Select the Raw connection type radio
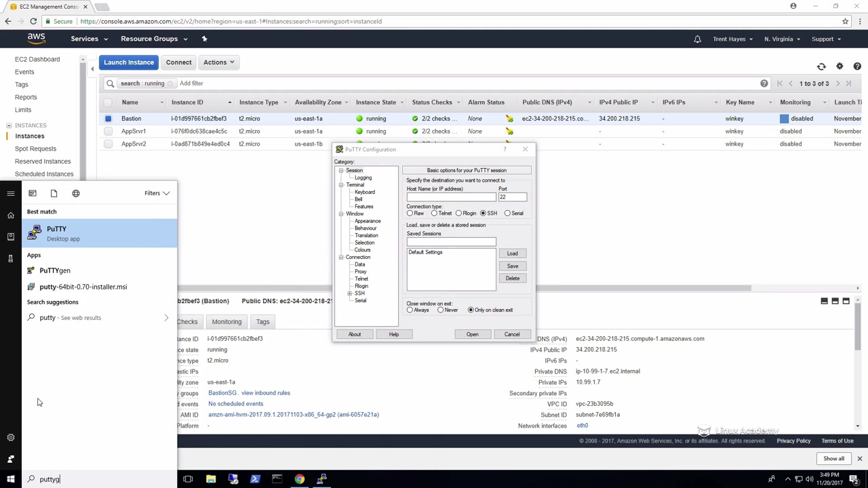868x488 pixels. point(410,213)
